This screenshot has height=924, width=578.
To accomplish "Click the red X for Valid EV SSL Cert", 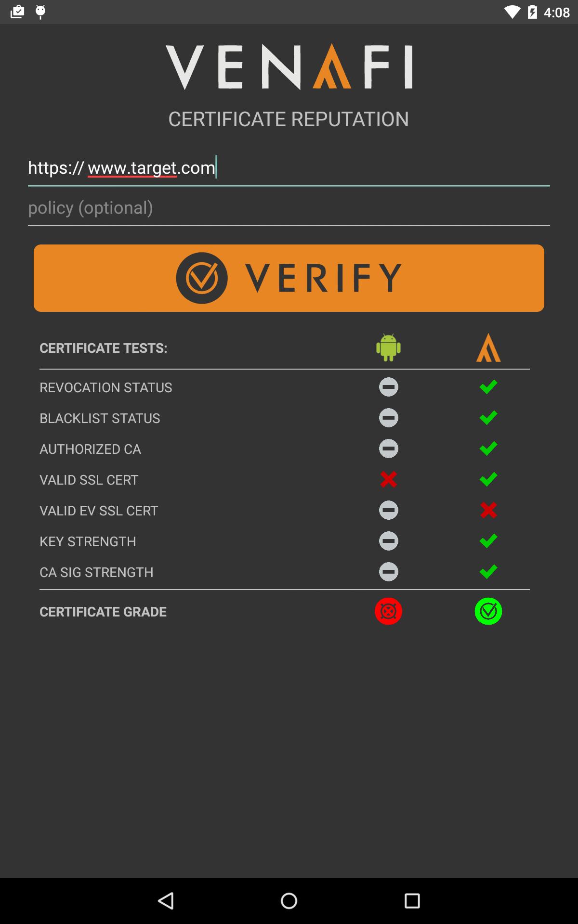I will click(x=489, y=510).
